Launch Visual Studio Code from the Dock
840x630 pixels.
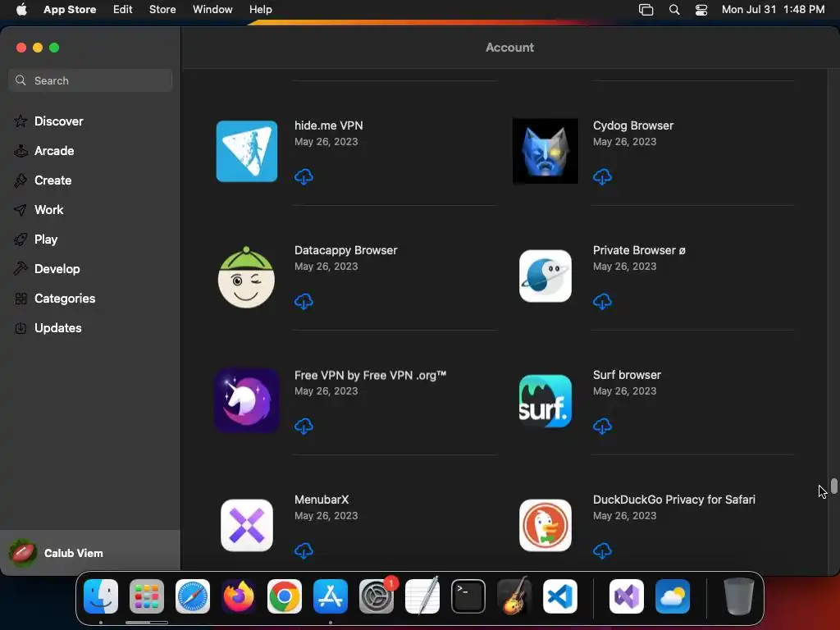[560, 596]
